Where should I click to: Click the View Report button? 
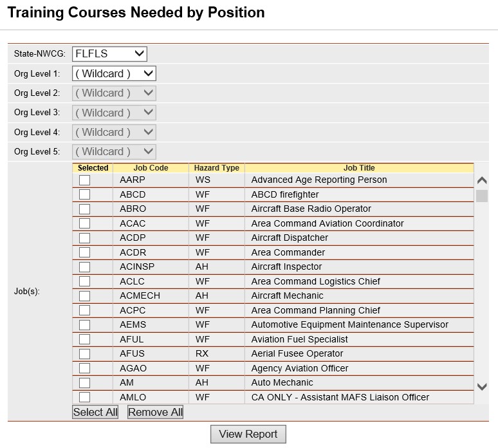(248, 434)
